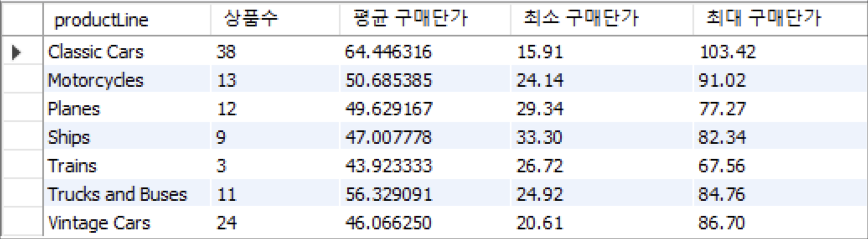
Task: Click product count 3 for Trains
Action: 275,165
